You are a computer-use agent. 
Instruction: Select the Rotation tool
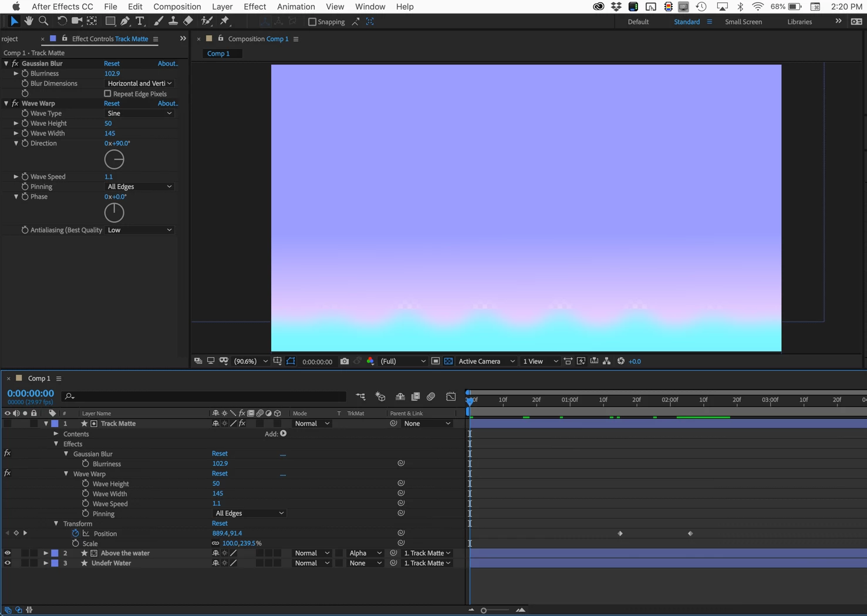(x=62, y=21)
